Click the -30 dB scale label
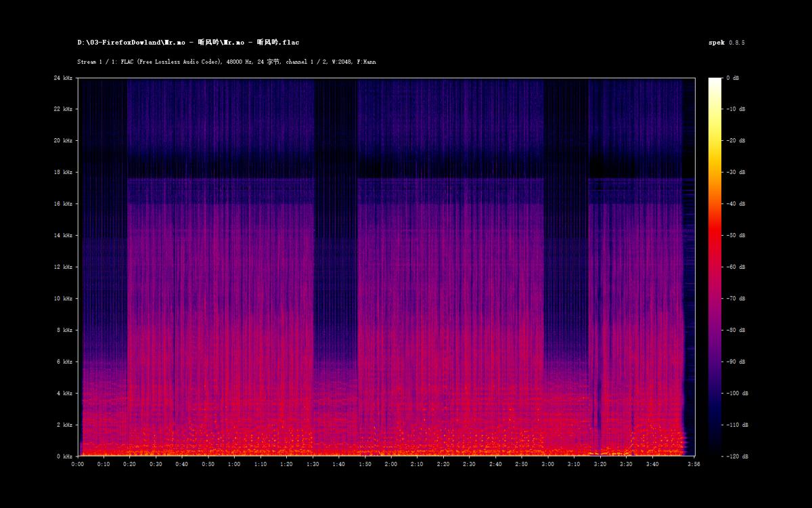812x508 pixels. [736, 173]
